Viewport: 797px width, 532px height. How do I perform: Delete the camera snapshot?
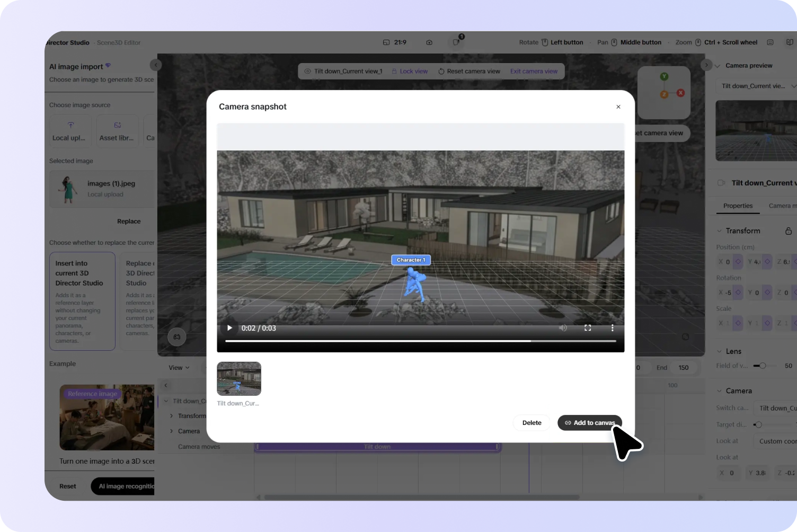click(x=532, y=423)
